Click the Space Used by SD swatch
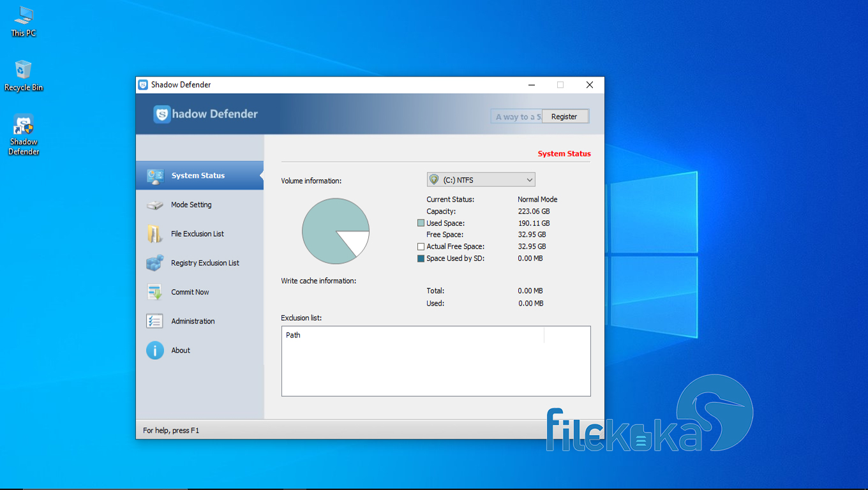This screenshot has width=868, height=490. [x=421, y=258]
